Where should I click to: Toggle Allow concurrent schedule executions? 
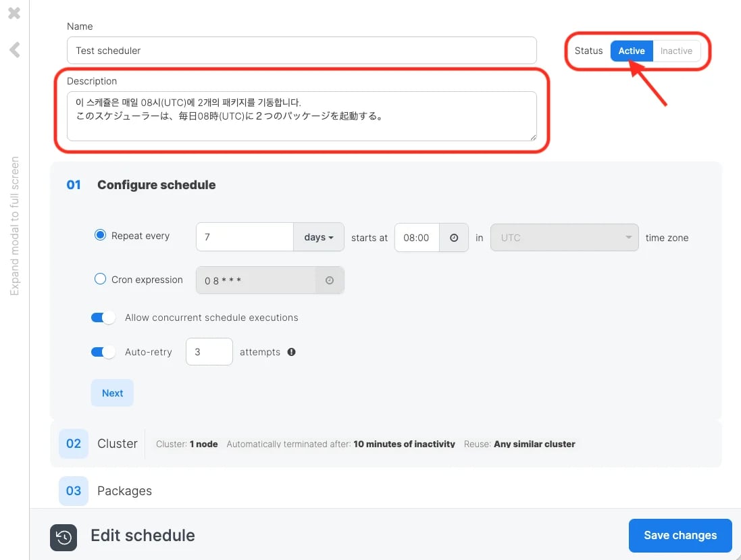click(103, 317)
